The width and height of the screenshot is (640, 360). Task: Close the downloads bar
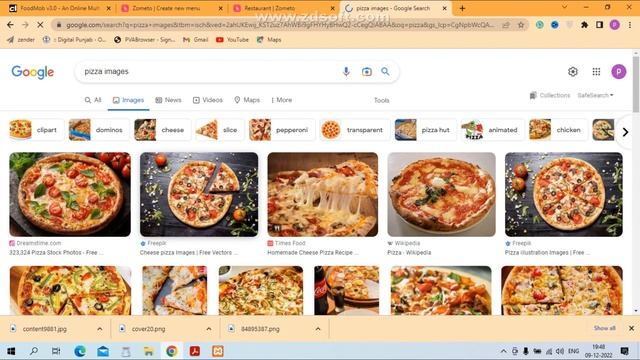(631, 328)
